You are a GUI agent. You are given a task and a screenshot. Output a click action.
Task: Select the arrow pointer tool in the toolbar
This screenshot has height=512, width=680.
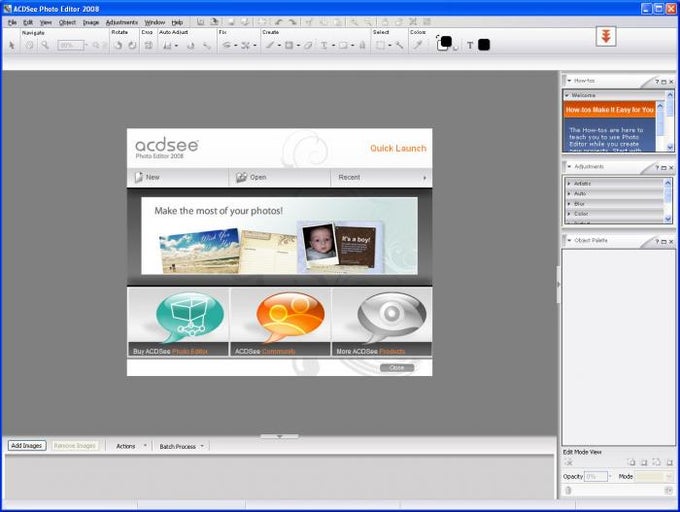pos(12,45)
